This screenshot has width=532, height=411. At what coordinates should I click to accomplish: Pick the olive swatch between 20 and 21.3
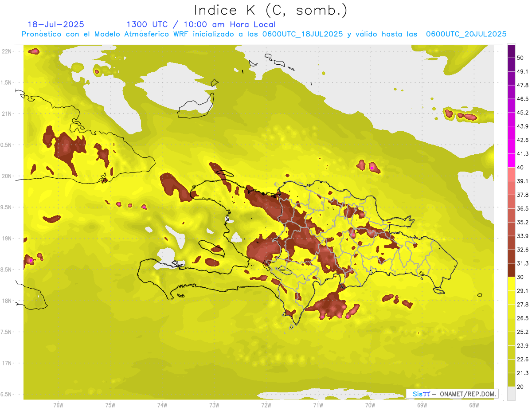[511, 380]
